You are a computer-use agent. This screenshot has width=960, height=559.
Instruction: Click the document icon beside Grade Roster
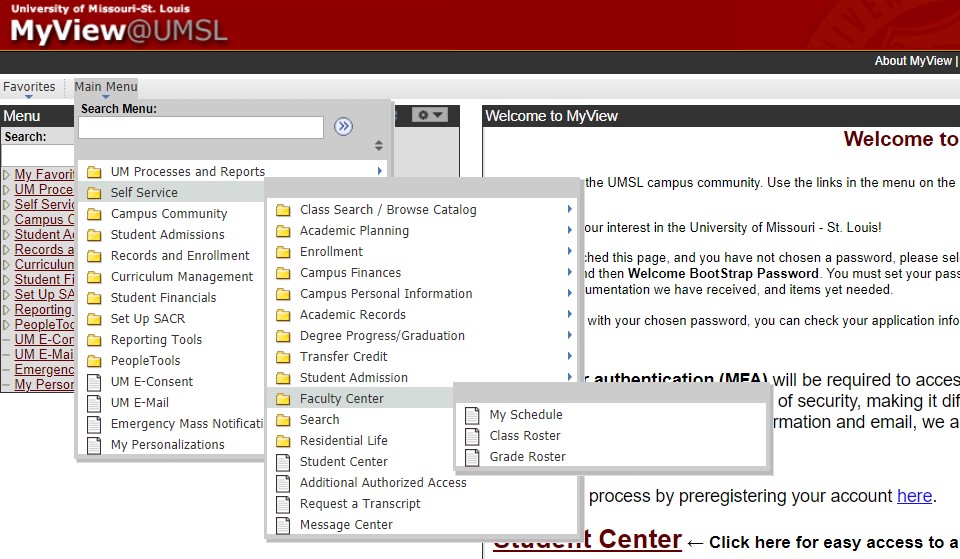(x=473, y=457)
